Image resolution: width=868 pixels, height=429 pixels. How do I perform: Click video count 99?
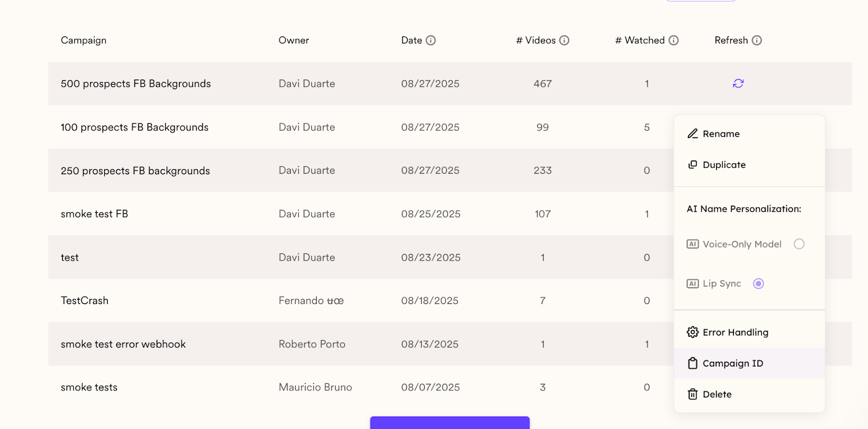[542, 127]
